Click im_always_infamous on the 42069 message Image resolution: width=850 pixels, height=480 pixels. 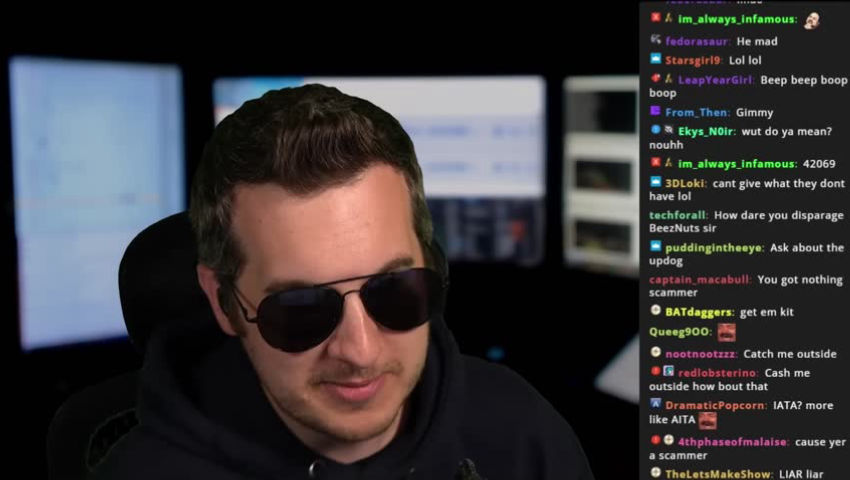point(737,164)
